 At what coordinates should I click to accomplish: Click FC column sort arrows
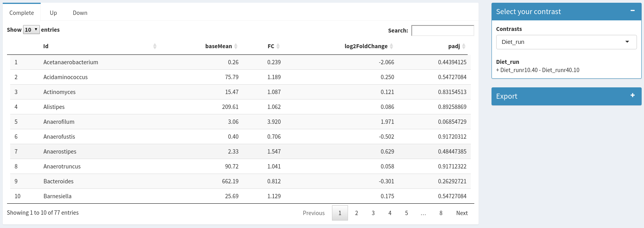point(278,46)
